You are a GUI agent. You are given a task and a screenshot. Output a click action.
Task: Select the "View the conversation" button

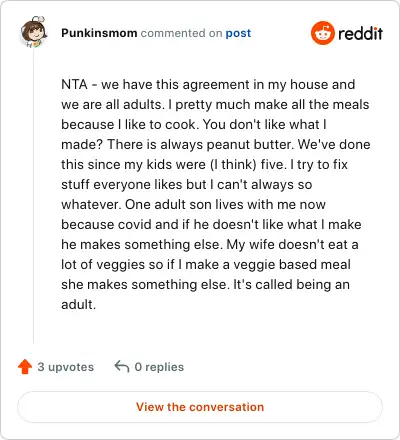[x=200, y=407]
